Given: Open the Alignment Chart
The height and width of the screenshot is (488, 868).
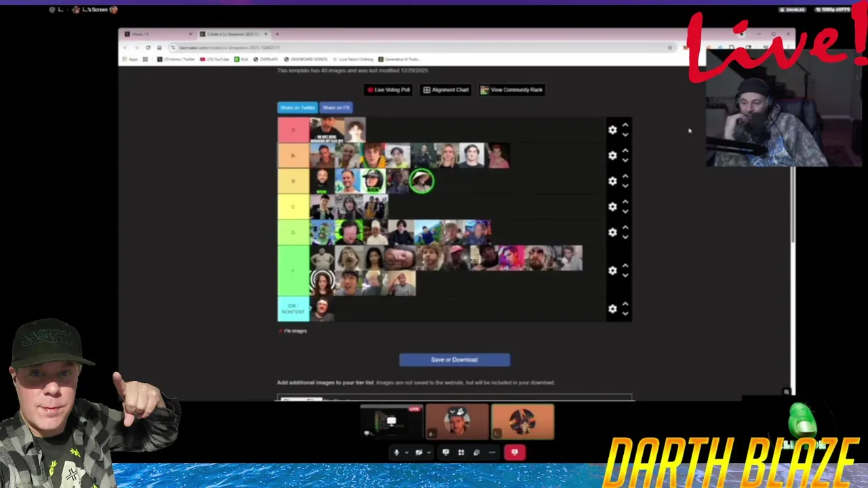Looking at the screenshot, I should click(446, 89).
